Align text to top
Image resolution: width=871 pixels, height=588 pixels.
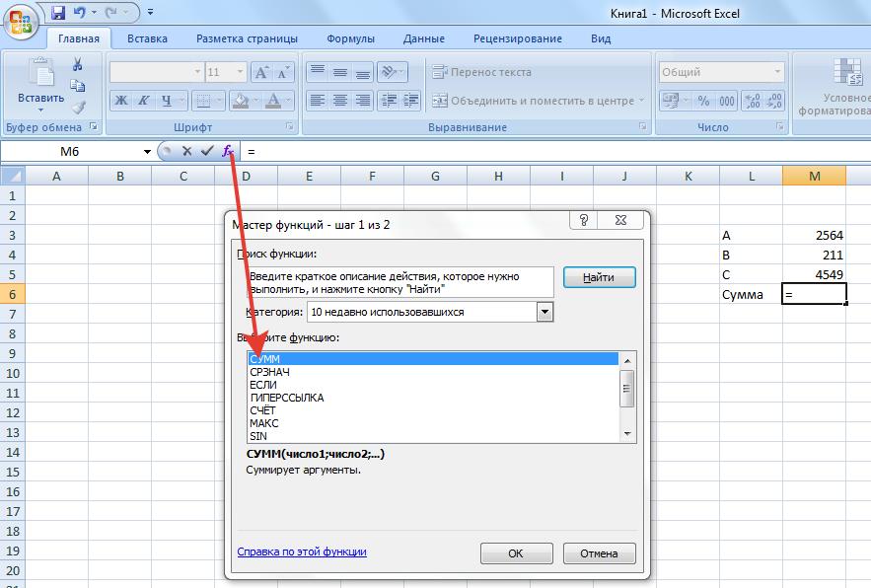(x=318, y=72)
